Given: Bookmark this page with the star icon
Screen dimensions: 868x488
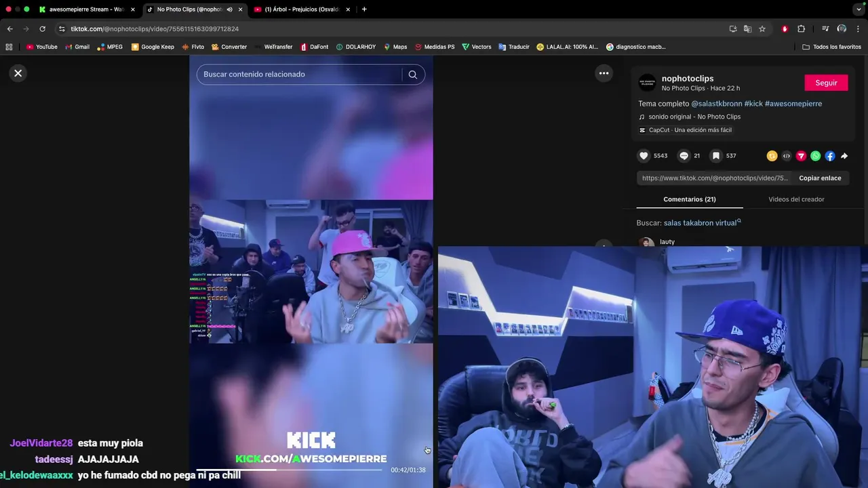Looking at the screenshot, I should (x=762, y=28).
